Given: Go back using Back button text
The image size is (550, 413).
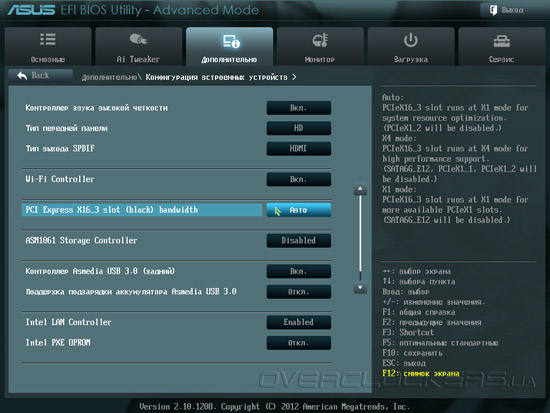Looking at the screenshot, I should click(40, 75).
